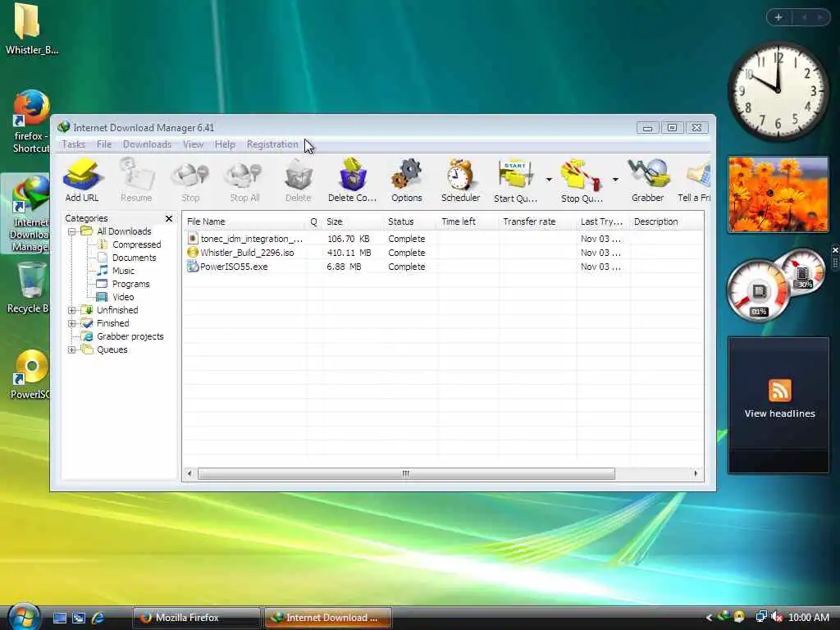840x630 pixels.
Task: Open the View menu
Action: 193,144
